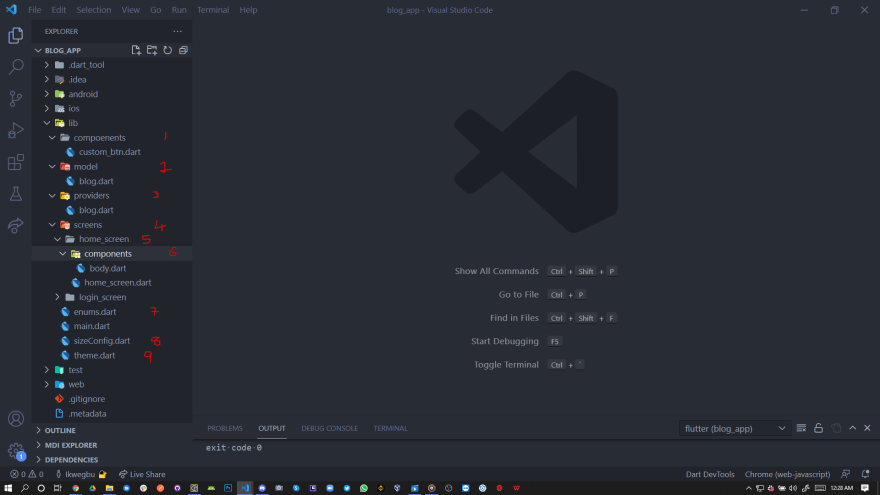Maximize the panel with up chevron
The image size is (880, 495).
coord(852,428)
